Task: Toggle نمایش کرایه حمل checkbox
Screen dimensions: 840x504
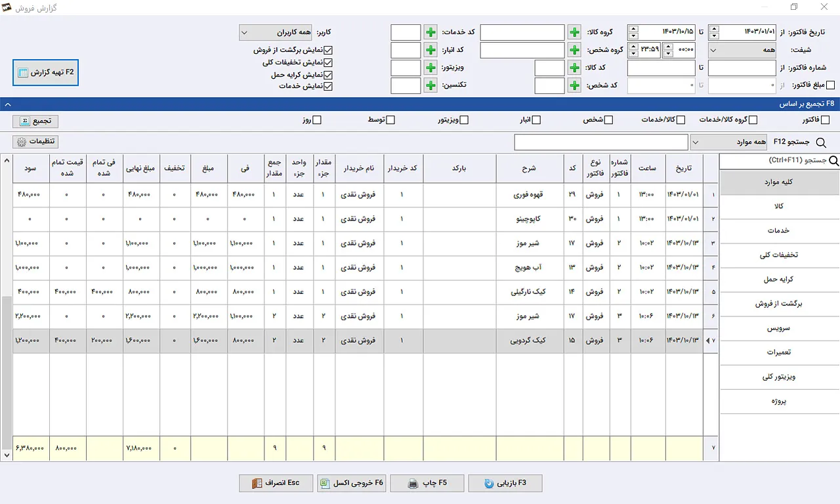Action: coord(329,75)
